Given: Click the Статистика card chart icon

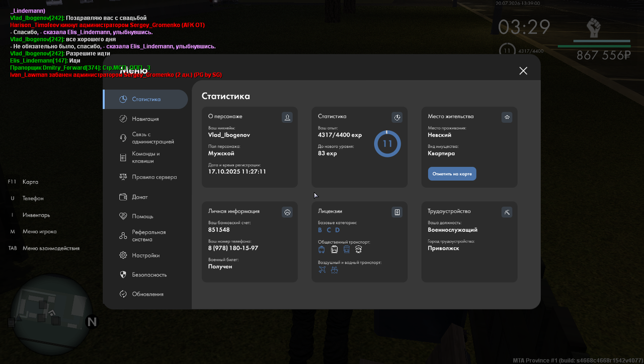Looking at the screenshot, I should (x=397, y=117).
